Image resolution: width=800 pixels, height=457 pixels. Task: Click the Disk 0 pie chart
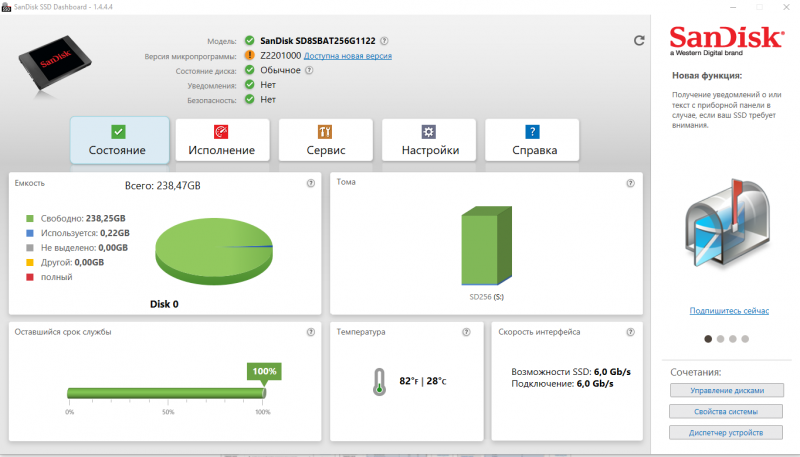[214, 251]
